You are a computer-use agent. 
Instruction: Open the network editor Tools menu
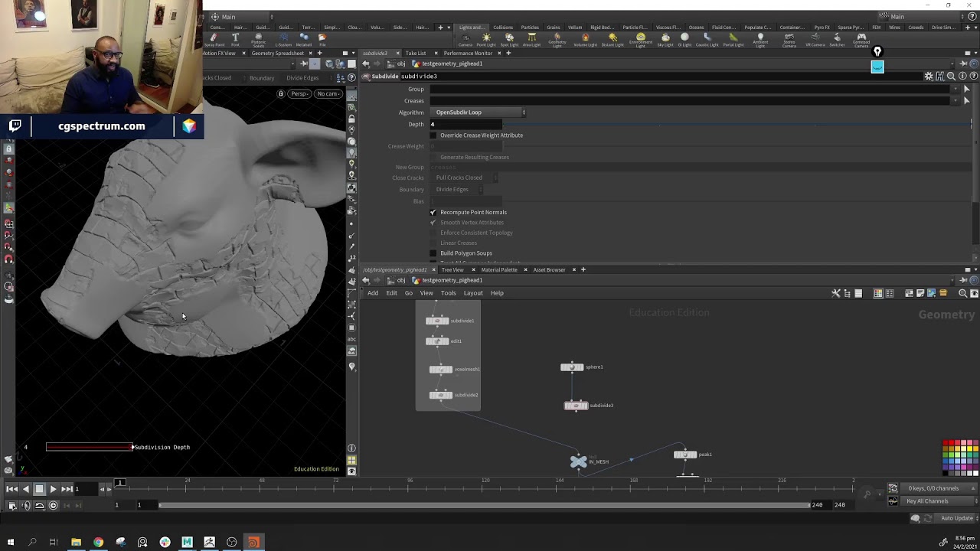point(449,293)
